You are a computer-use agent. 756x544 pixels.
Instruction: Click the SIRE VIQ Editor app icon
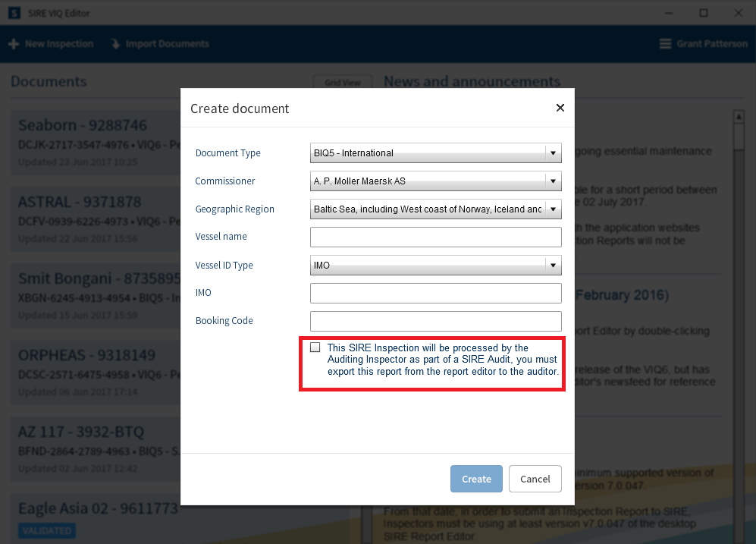coord(14,13)
